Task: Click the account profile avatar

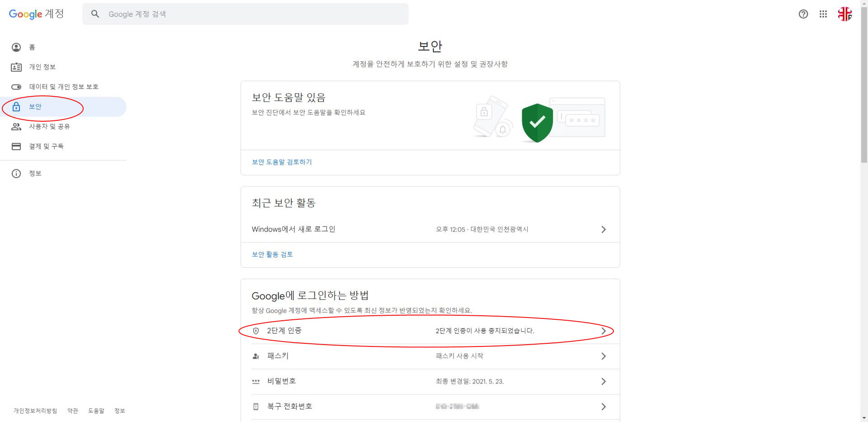Action: [844, 14]
